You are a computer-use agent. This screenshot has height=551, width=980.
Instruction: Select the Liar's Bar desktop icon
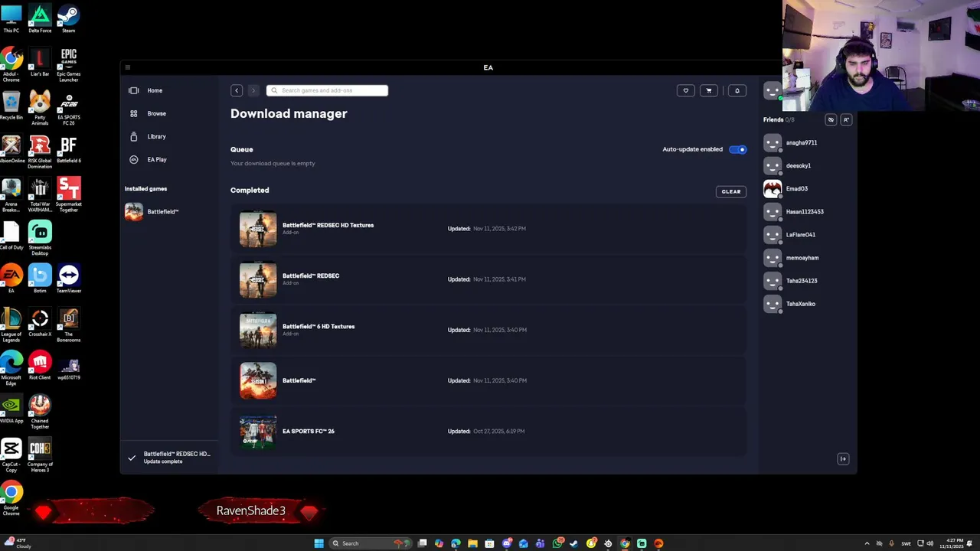point(40,63)
